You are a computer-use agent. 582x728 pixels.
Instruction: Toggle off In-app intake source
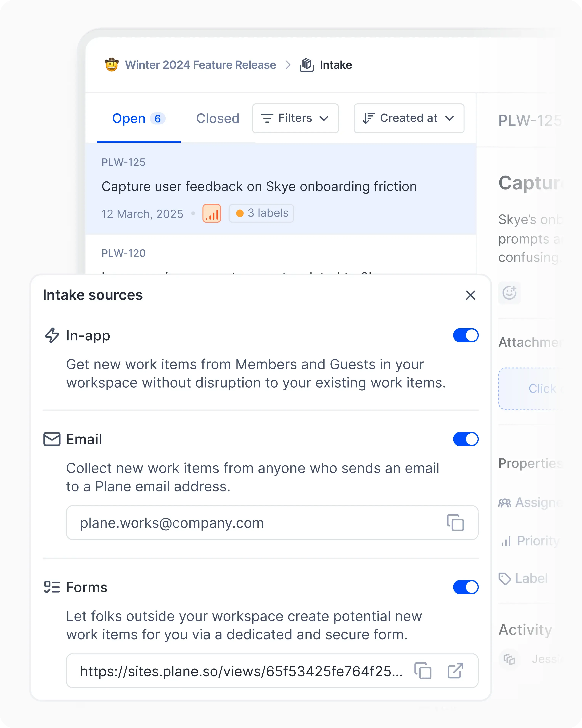click(x=466, y=335)
